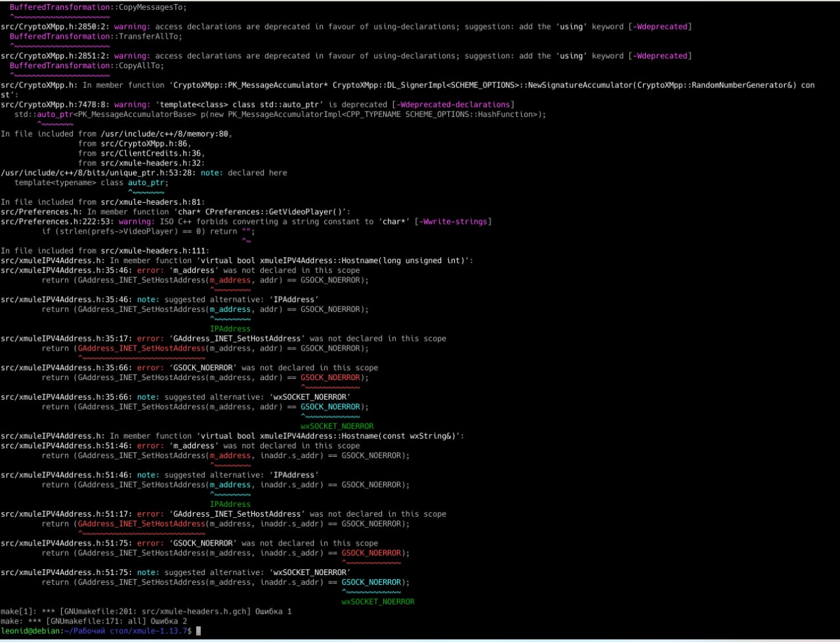Viewport: 840px width, 642px height.
Task: Click the src/CryptoXMpp.h:2851:2 warning location
Action: [x=55, y=56]
